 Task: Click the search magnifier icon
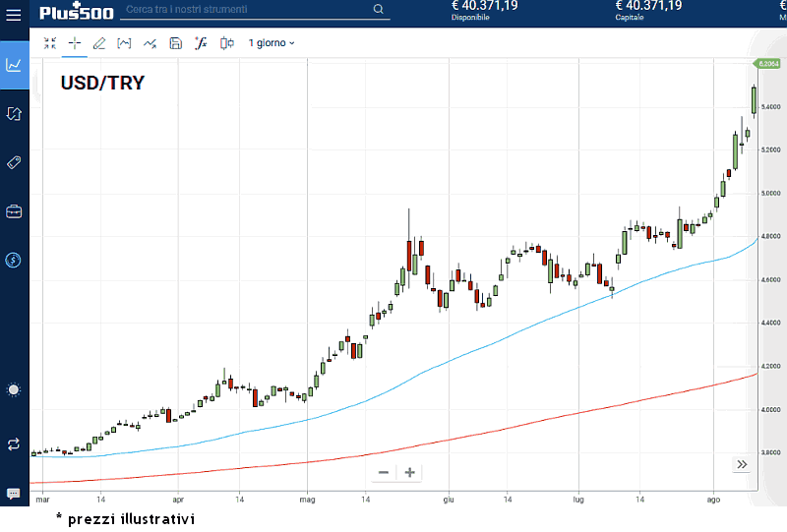(379, 10)
